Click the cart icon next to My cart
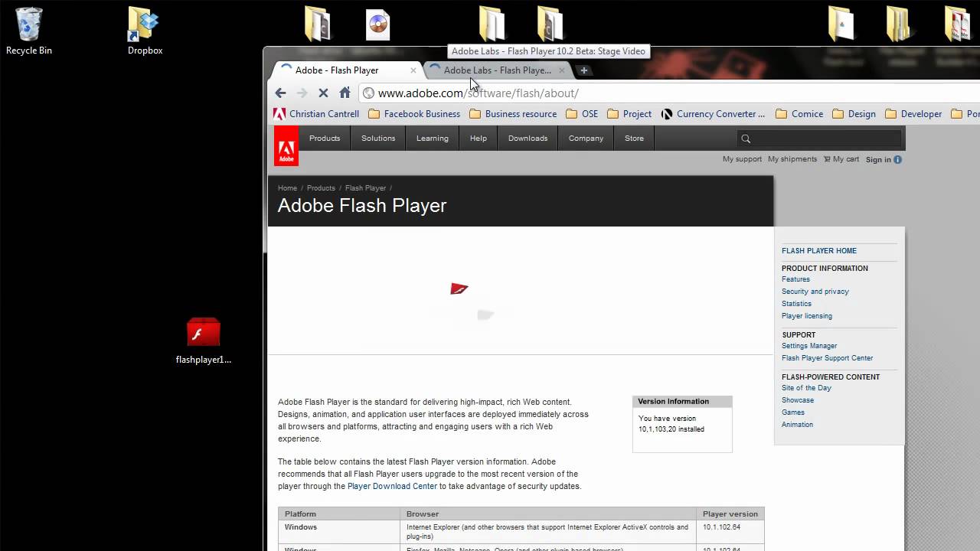The image size is (980, 551). 827,159
